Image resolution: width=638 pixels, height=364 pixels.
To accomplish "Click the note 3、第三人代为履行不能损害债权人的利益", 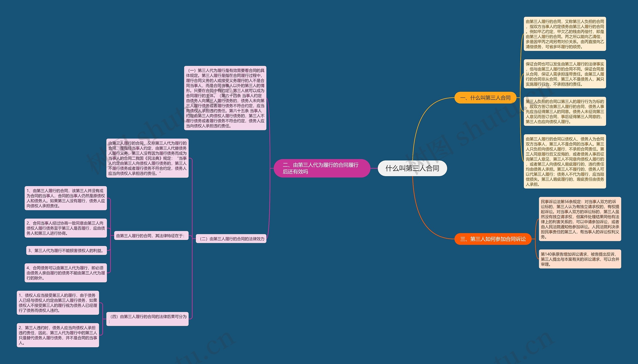I will [x=66, y=250].
